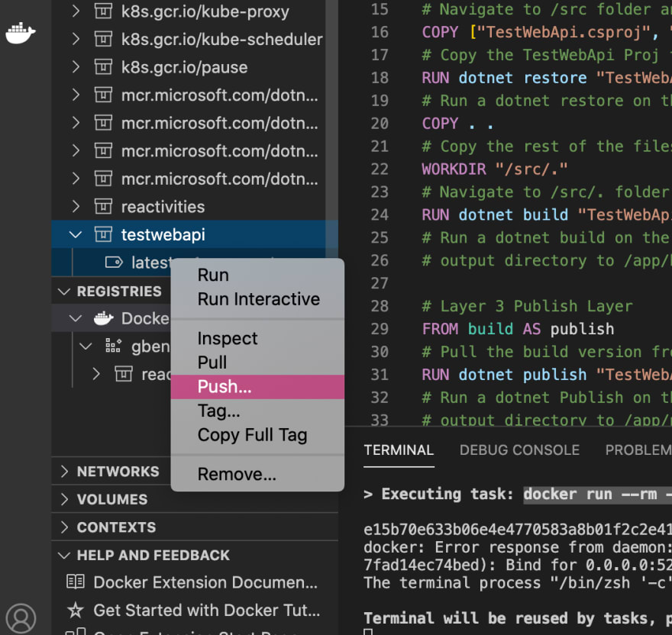Click the k8s.gcr.io/kube-proxy image icon
This screenshot has width=672, height=635.
[x=103, y=11]
